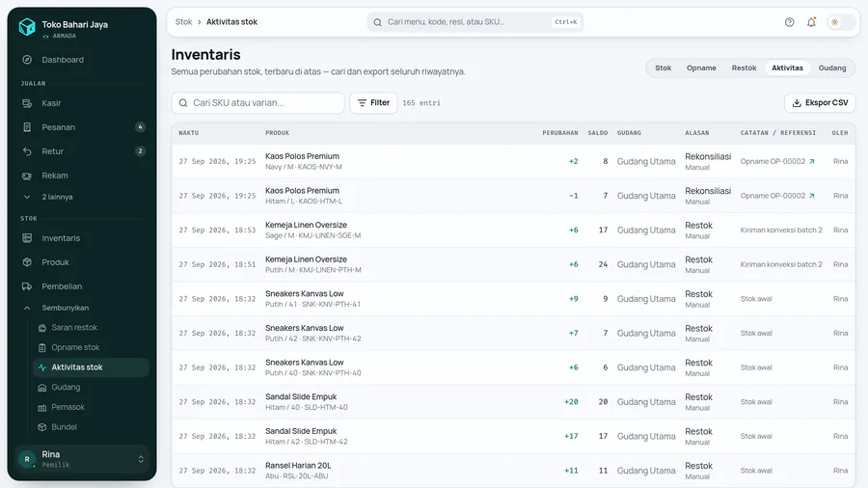868x488 pixels.
Task: Open Pemasok submenu item
Action: (92, 407)
